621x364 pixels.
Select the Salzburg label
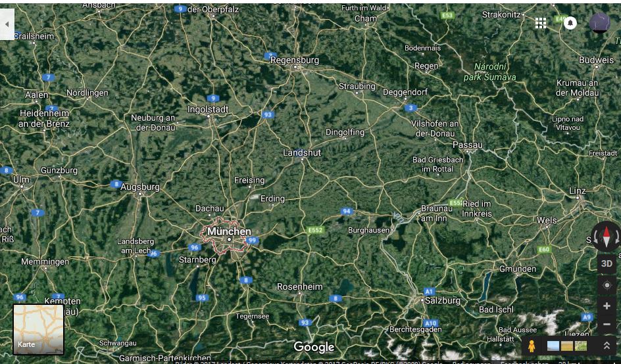coord(442,301)
